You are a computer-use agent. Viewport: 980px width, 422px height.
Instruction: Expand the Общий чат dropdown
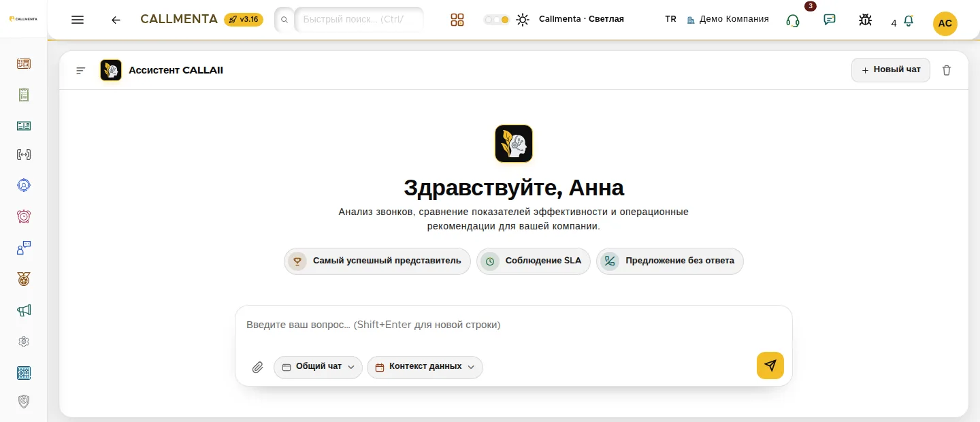coord(318,367)
